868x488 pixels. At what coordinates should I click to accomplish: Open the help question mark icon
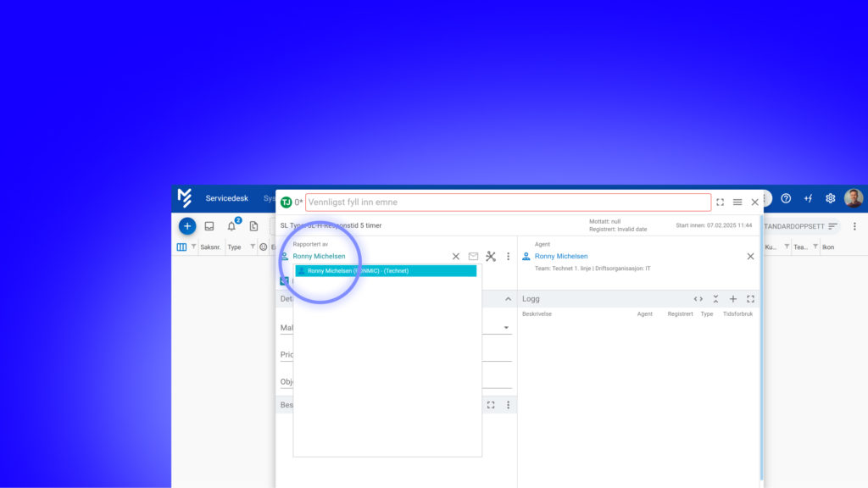point(786,198)
